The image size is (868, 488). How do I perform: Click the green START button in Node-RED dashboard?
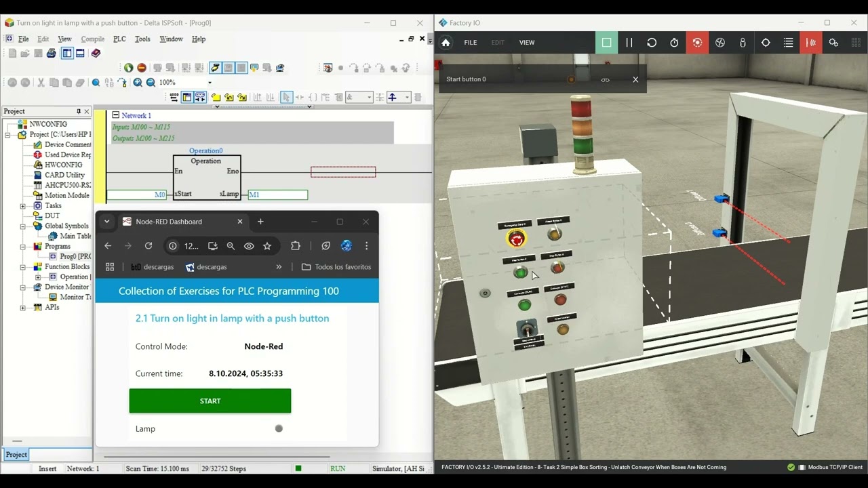[210, 401]
